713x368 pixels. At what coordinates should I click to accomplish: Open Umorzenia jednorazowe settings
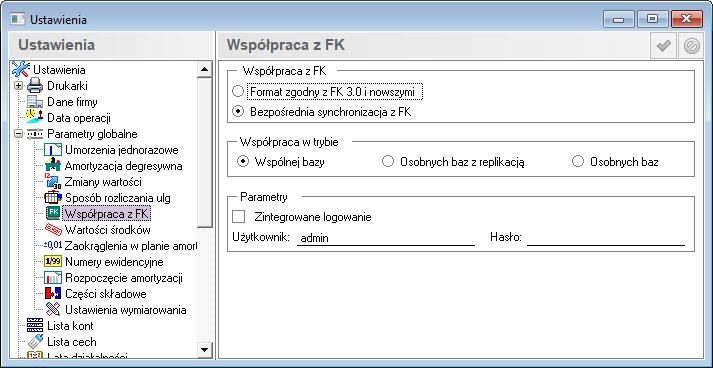click(x=121, y=150)
